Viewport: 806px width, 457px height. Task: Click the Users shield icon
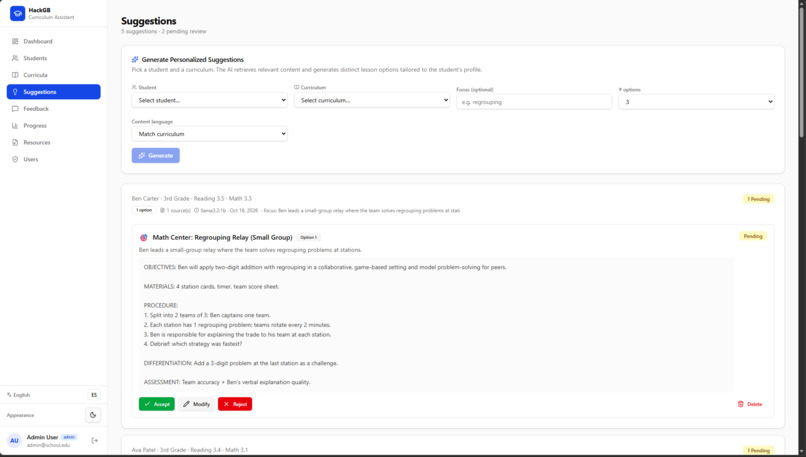(x=15, y=159)
